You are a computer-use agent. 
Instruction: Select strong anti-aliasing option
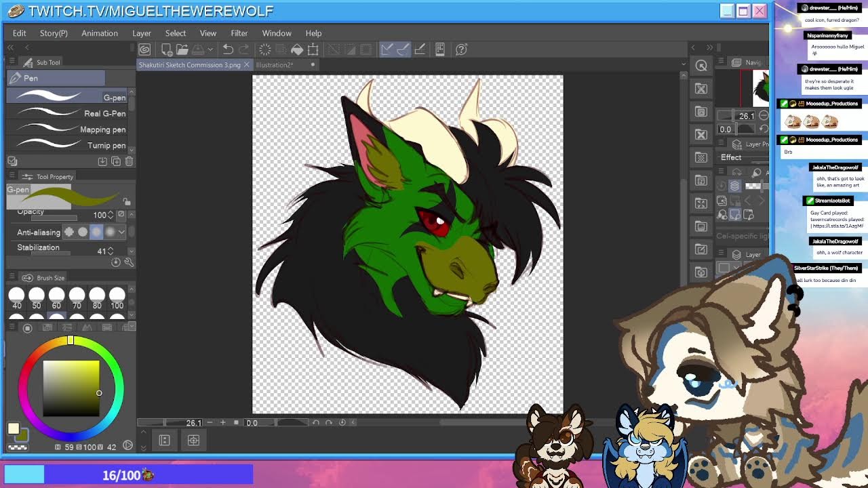pyautogui.click(x=110, y=232)
